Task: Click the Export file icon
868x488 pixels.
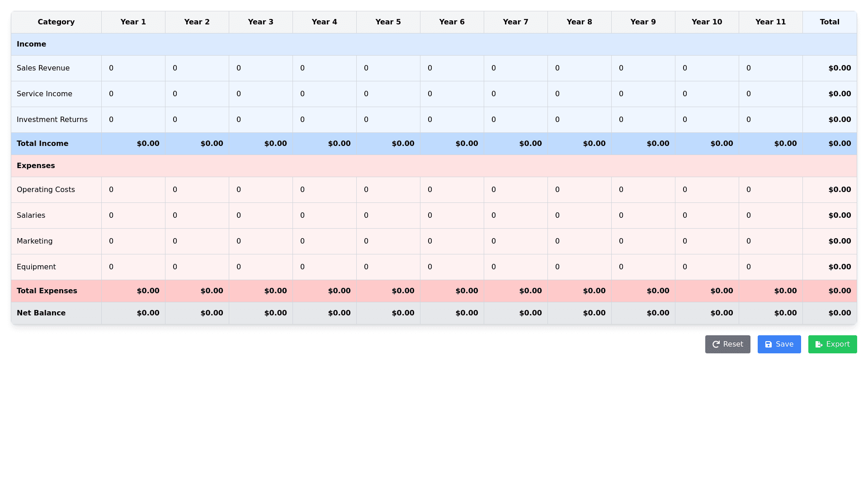Action: pos(819,344)
